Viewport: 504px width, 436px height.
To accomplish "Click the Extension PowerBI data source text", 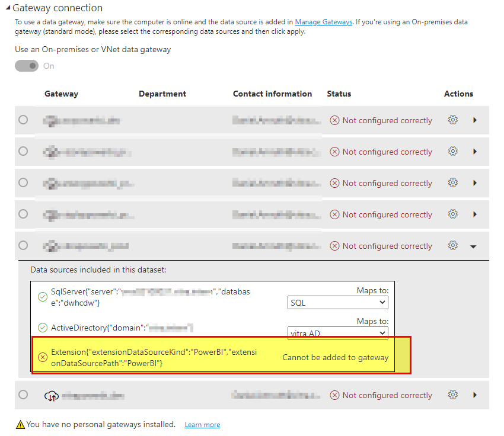I will [x=154, y=357].
